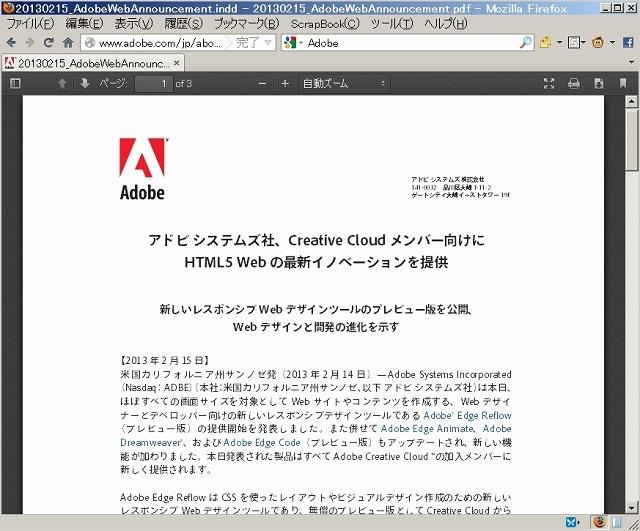Click the page number input field
This screenshot has width=640, height=531.
tap(151, 84)
